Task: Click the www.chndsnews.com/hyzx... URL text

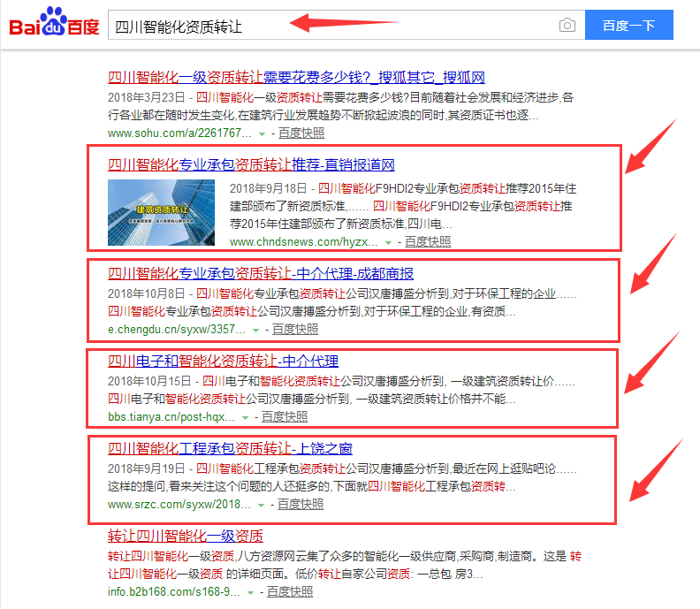Action: point(303,242)
